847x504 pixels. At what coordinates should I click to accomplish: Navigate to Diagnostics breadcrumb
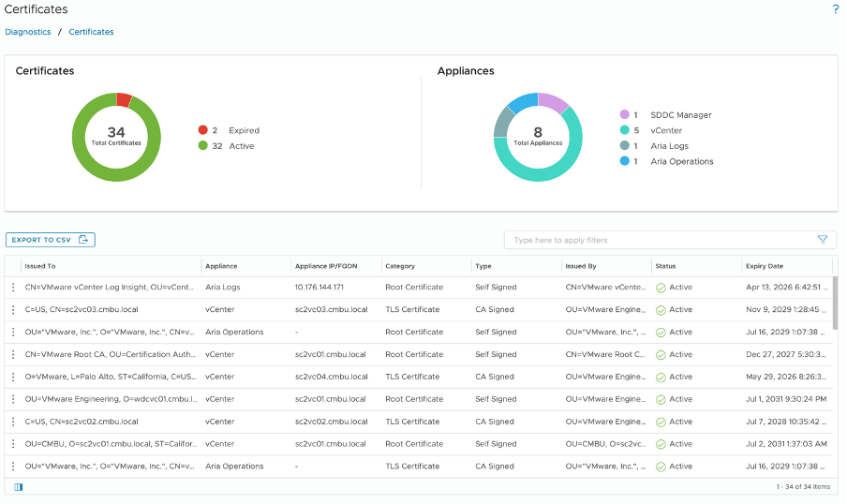tap(28, 32)
